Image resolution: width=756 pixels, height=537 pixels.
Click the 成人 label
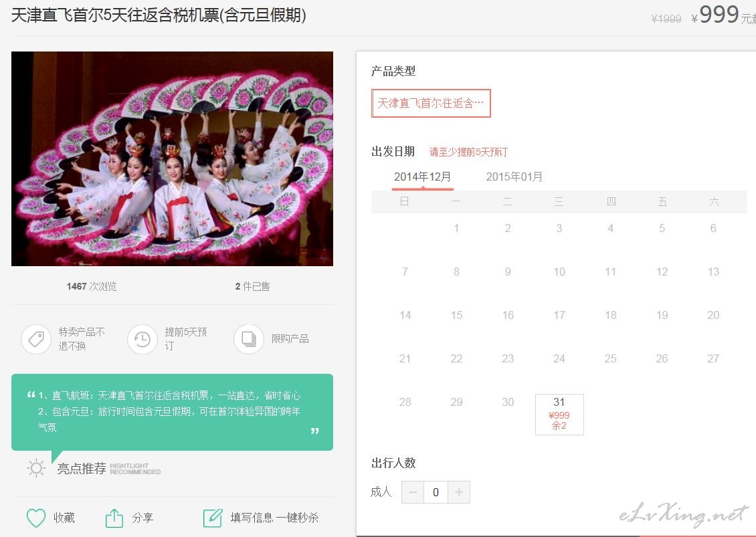(381, 492)
